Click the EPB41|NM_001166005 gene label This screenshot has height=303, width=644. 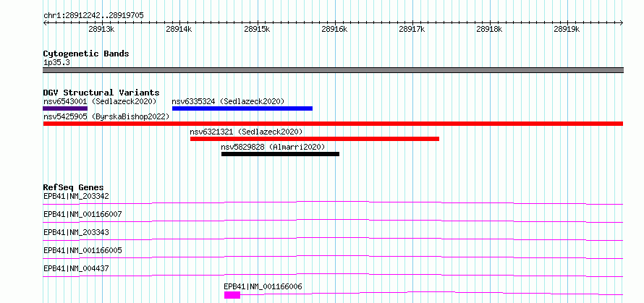click(x=82, y=250)
